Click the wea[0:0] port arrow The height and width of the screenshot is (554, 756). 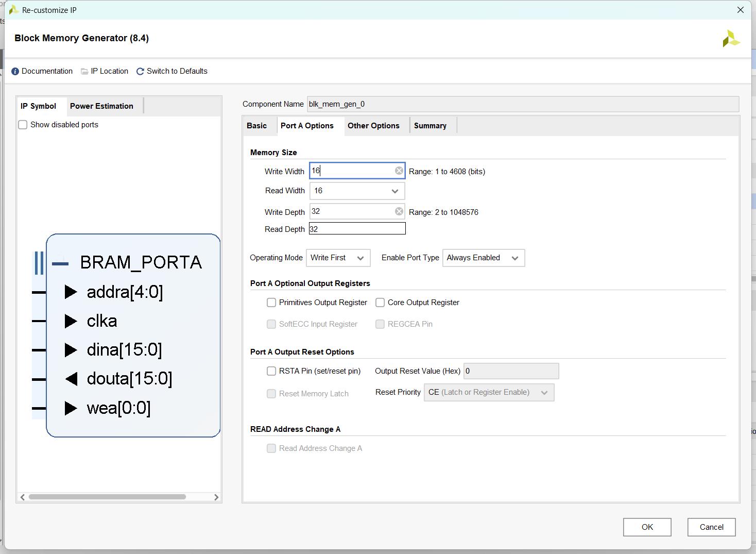pos(71,408)
